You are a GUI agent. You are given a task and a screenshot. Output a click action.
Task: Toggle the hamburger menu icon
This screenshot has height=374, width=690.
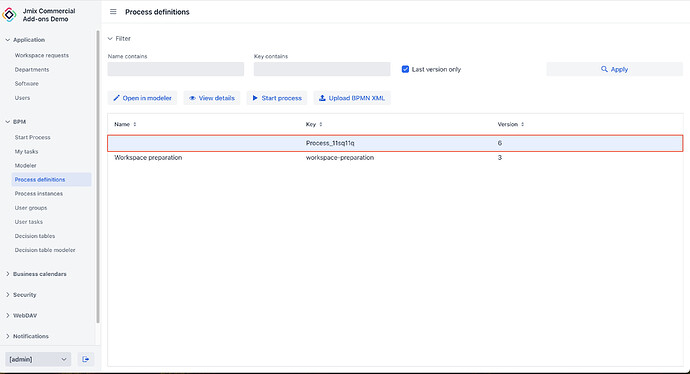[x=113, y=12]
